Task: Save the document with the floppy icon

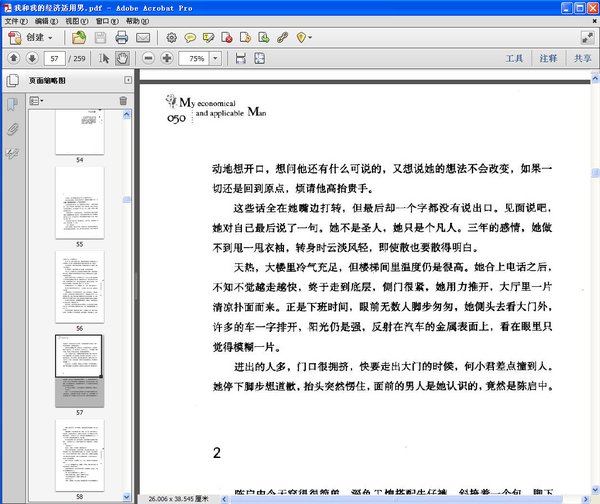Action: click(100, 38)
